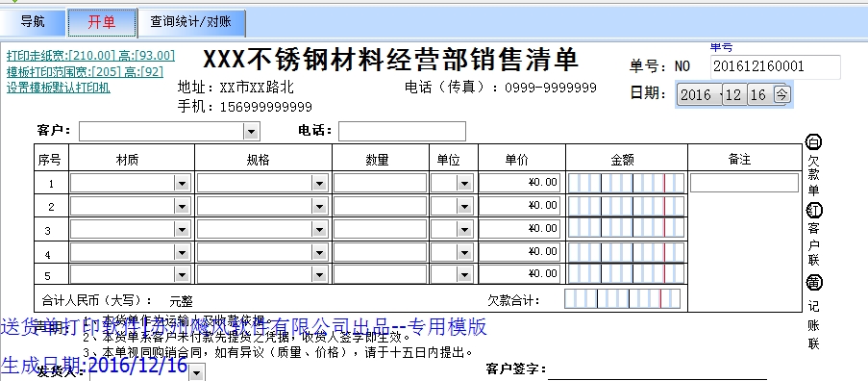Click the 金额 column header

(x=622, y=160)
